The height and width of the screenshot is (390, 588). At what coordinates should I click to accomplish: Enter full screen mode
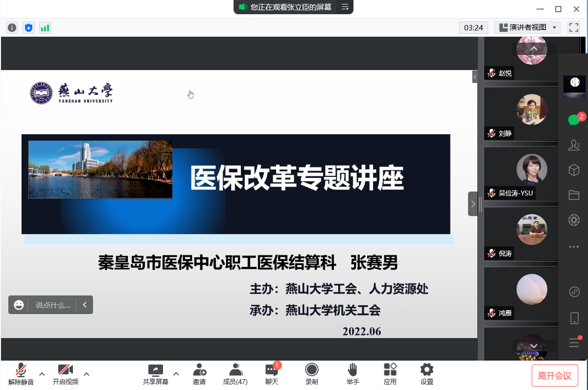573,27
